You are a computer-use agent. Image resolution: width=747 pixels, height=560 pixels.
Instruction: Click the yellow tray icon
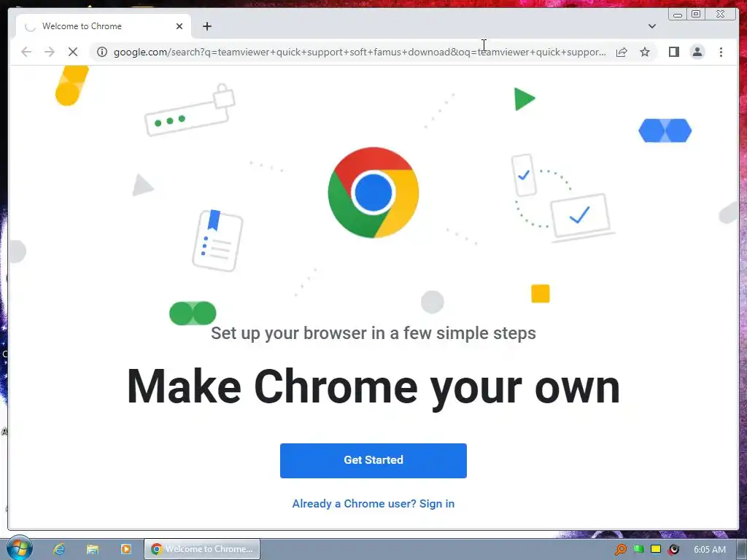[x=656, y=549]
